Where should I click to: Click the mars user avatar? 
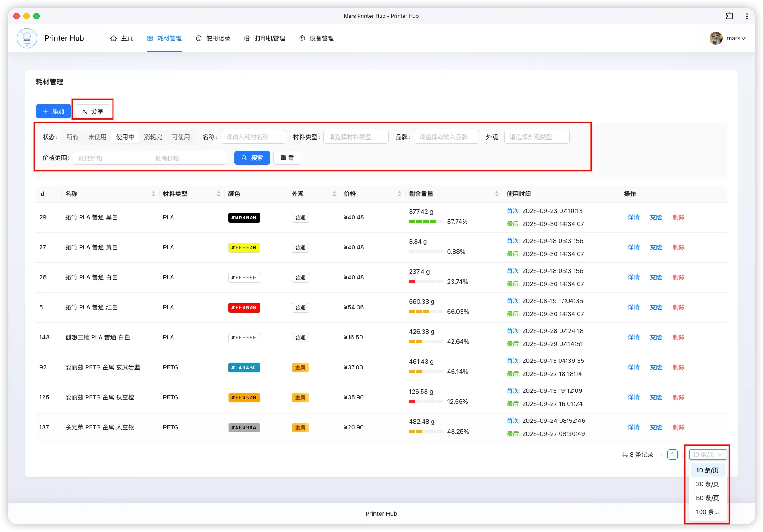(716, 38)
